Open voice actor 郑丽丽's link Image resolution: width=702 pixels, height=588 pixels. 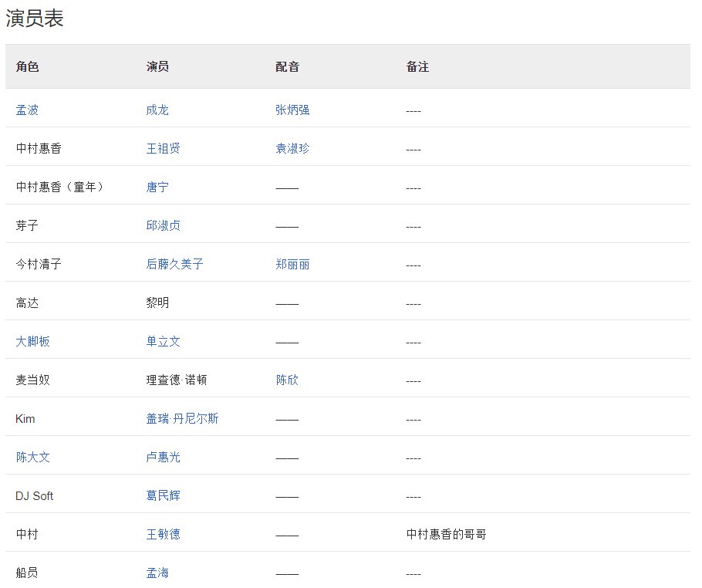[x=290, y=264]
